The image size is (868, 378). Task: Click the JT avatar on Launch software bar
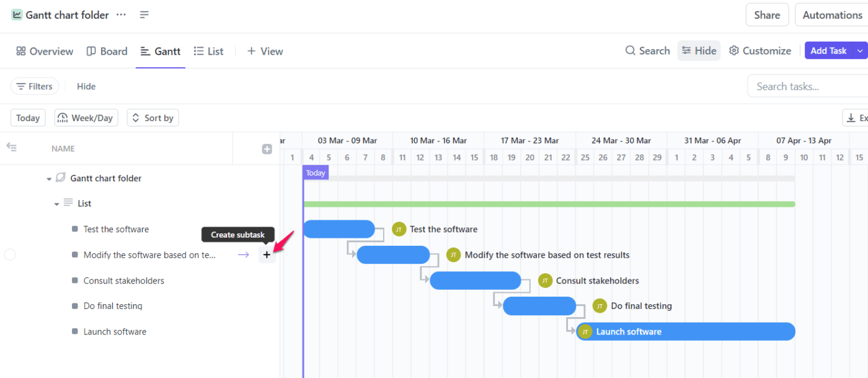585,331
